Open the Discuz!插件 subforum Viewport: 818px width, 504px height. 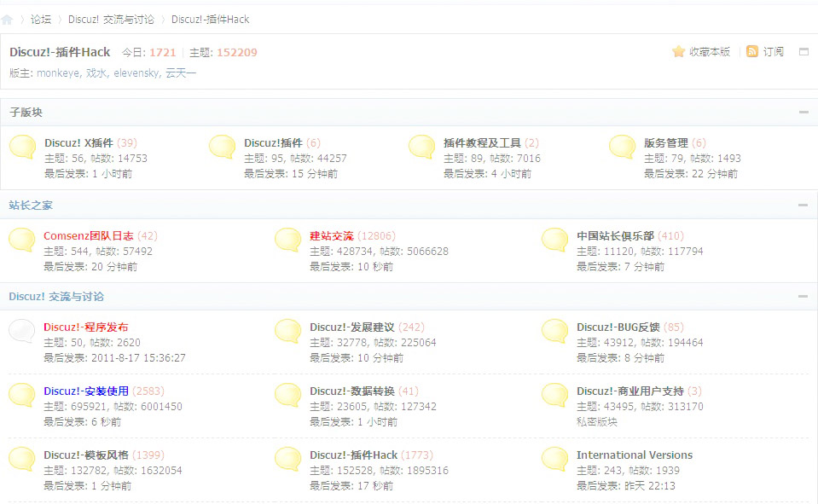pyautogui.click(x=273, y=143)
